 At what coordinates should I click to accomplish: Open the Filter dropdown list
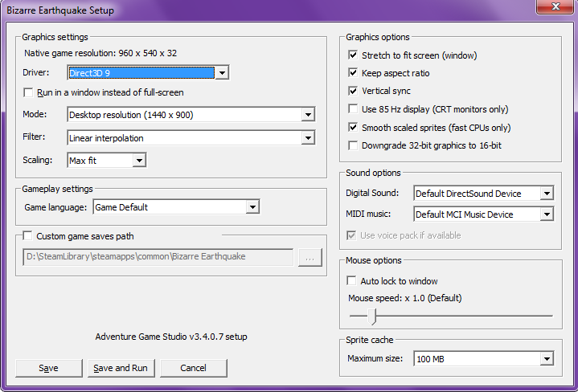[308, 138]
